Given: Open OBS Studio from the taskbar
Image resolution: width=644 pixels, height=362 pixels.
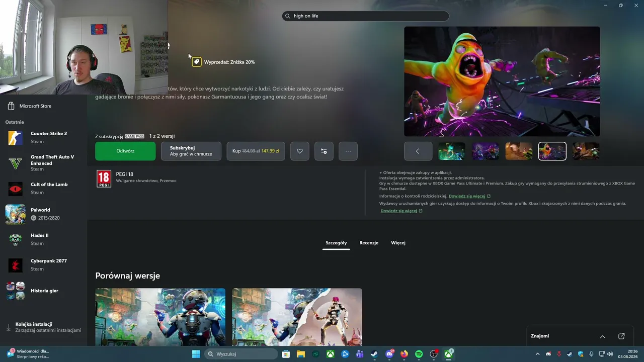Looking at the screenshot, I should point(434,354).
